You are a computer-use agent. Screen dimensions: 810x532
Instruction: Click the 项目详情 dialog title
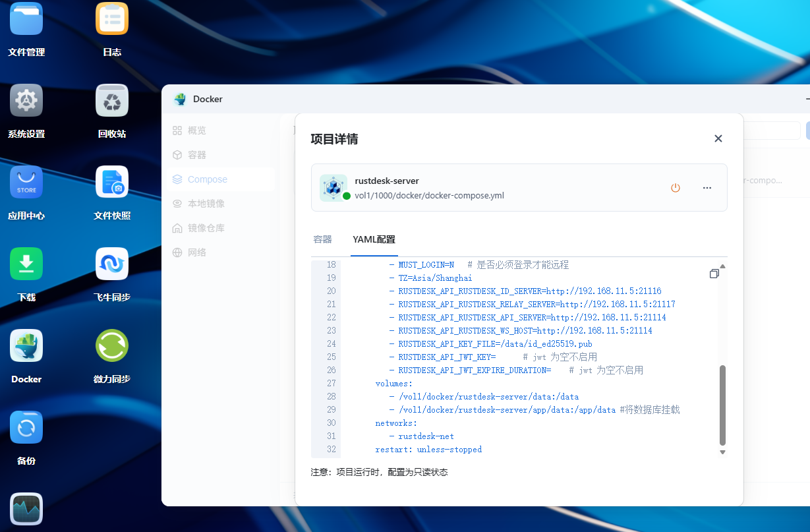334,139
